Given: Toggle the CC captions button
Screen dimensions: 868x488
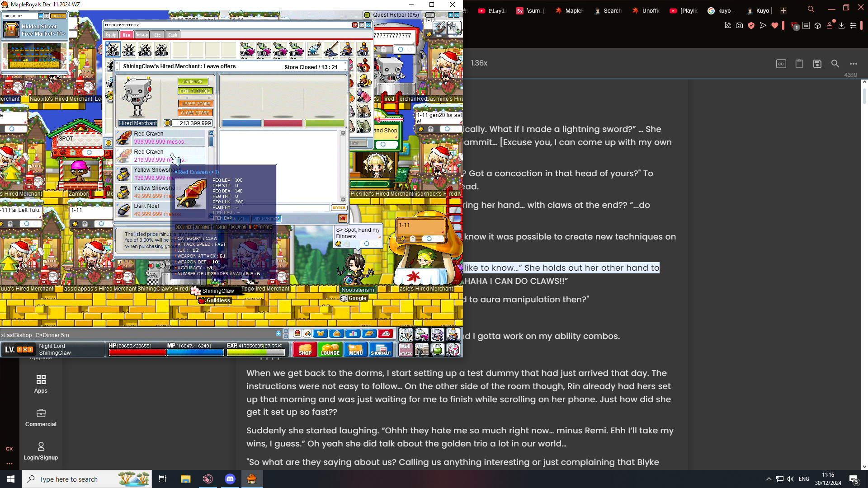Looking at the screenshot, I should coord(781,64).
